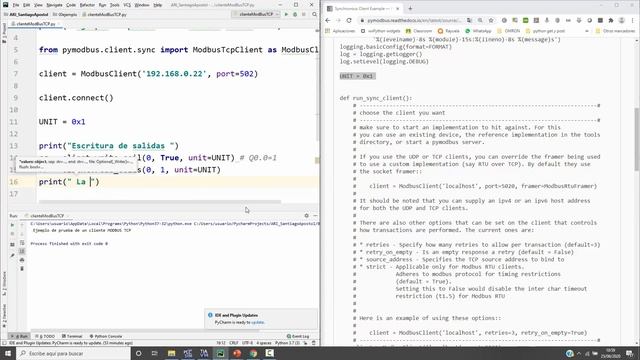Click the Cortana circle on the taskbar
Image resolution: width=640 pixels, height=360 pixels.
point(138,353)
